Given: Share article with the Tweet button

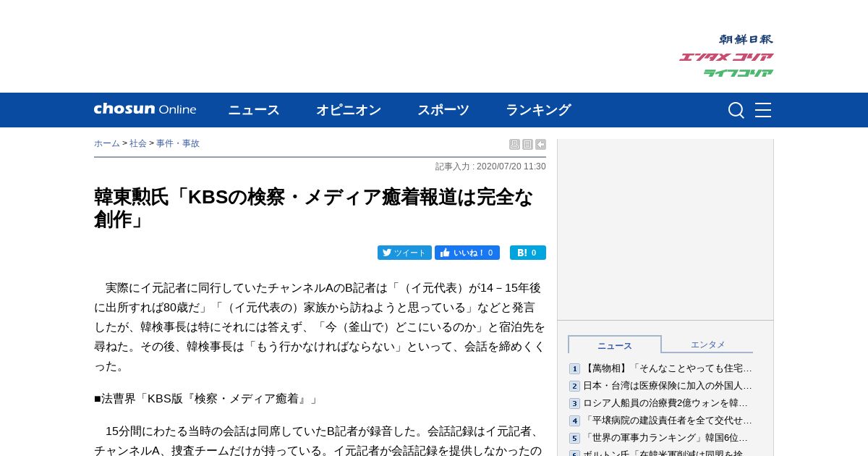Looking at the screenshot, I should pyautogui.click(x=404, y=253).
